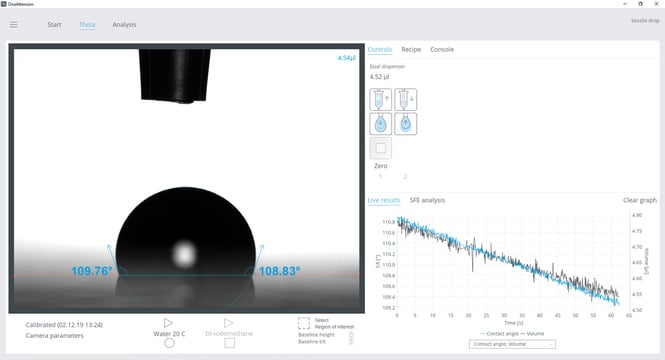665x360 pixels.
Task: Open the Contact angle; Volume dropdown
Action: point(512,344)
